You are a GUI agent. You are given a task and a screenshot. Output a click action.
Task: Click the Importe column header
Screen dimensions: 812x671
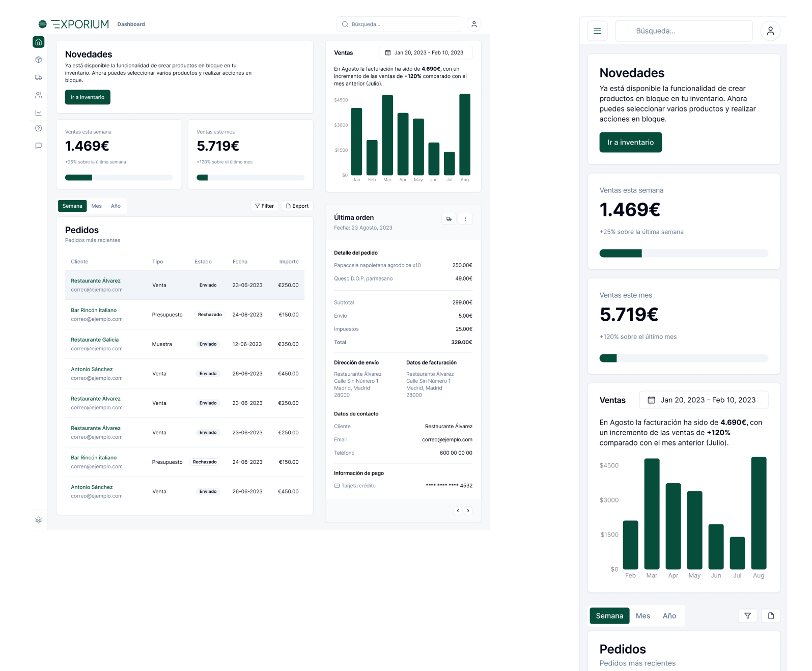click(289, 262)
